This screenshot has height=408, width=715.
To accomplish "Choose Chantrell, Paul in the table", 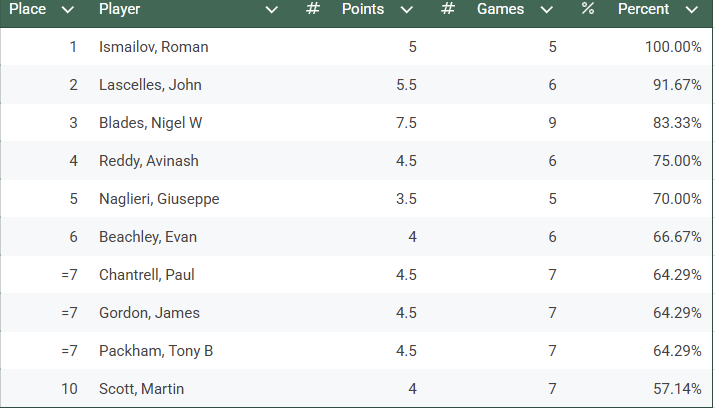I will coord(147,275).
